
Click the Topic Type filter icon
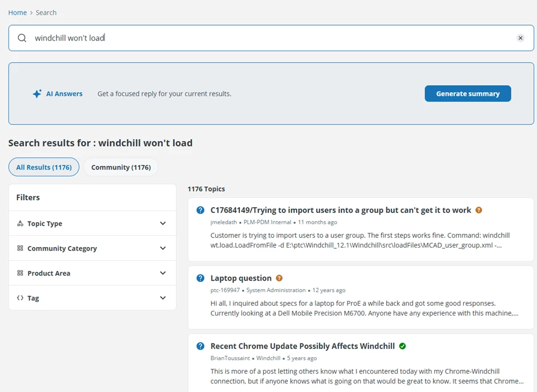tap(20, 223)
